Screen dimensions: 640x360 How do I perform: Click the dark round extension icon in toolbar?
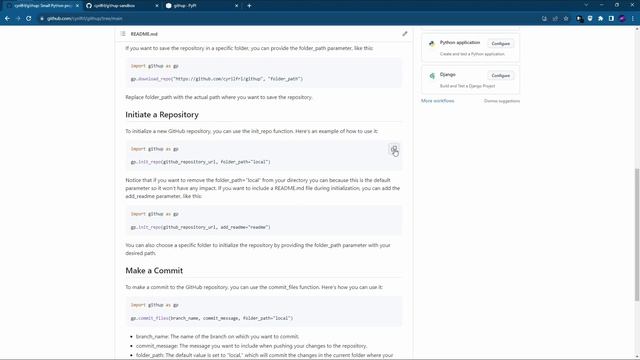point(580,18)
